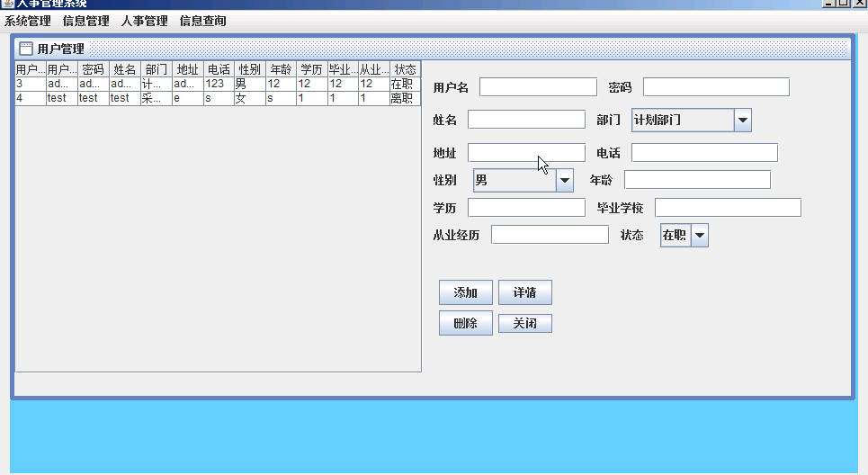Click the 采... department cell in test row

tap(157, 98)
